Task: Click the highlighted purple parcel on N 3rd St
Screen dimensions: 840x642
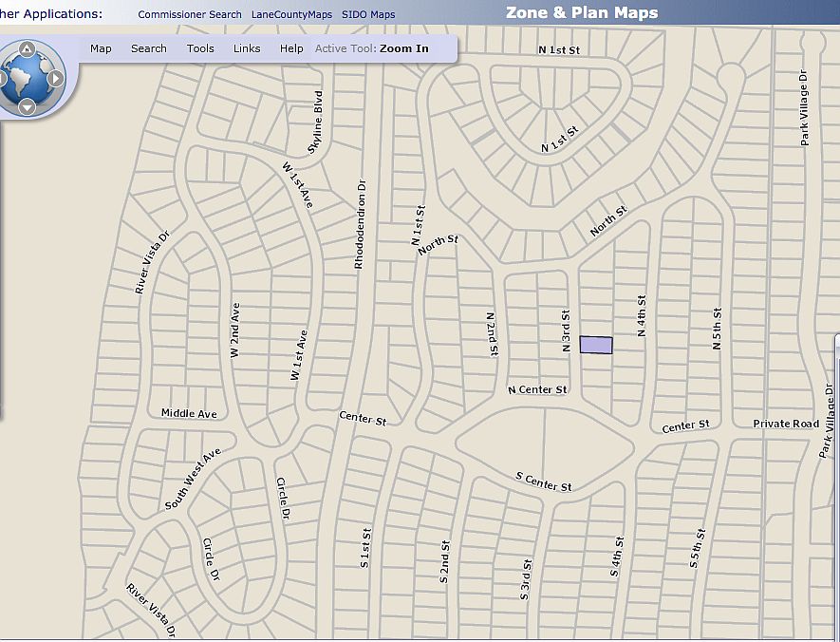Action: pos(596,345)
